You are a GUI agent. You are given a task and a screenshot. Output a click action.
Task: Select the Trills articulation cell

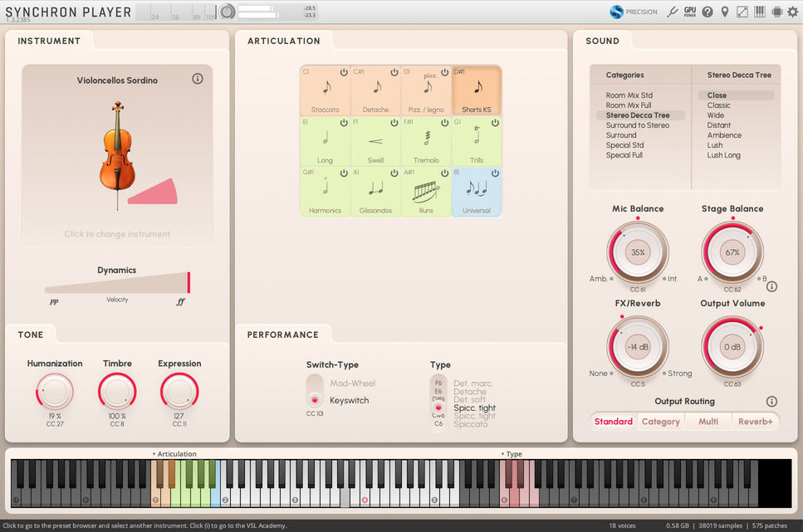[x=477, y=141]
